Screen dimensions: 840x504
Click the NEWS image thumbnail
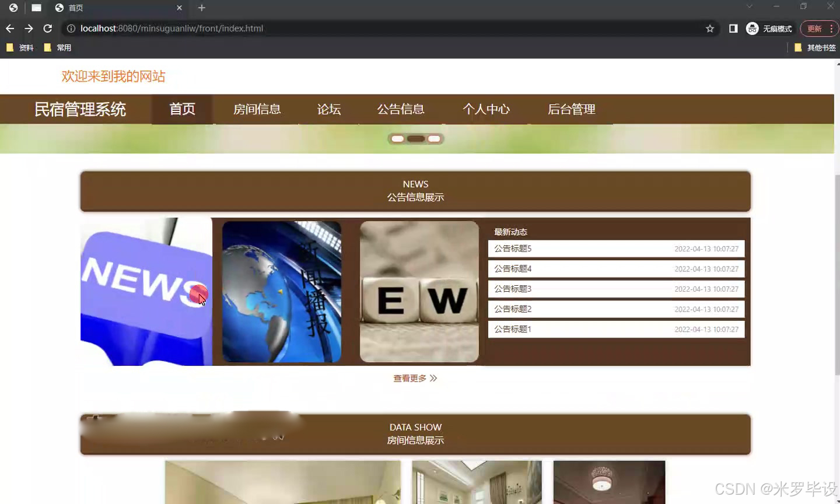[146, 292]
